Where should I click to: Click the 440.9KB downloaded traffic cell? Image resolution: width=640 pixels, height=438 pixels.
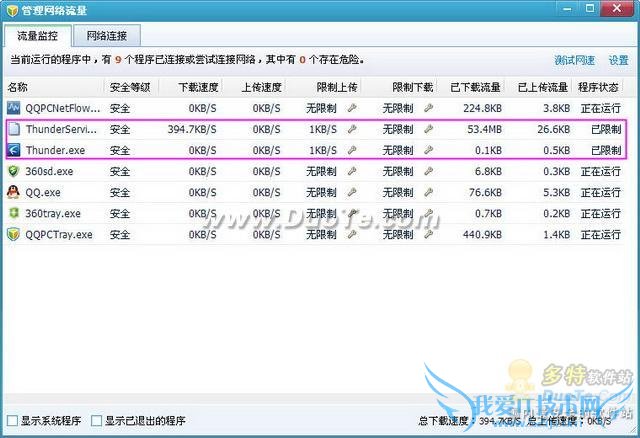tap(482, 234)
